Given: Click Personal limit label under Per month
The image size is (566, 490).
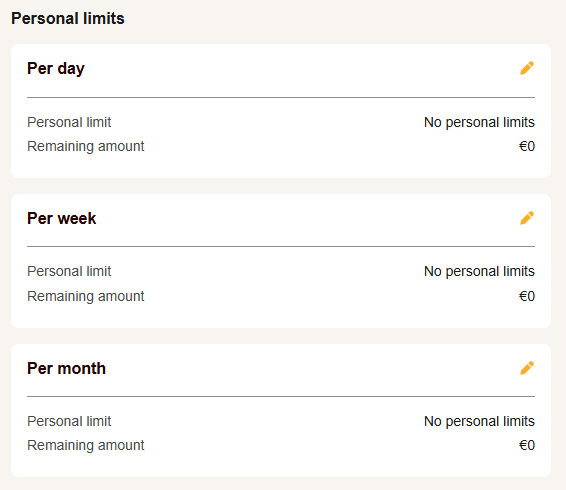Looking at the screenshot, I should click(69, 421).
